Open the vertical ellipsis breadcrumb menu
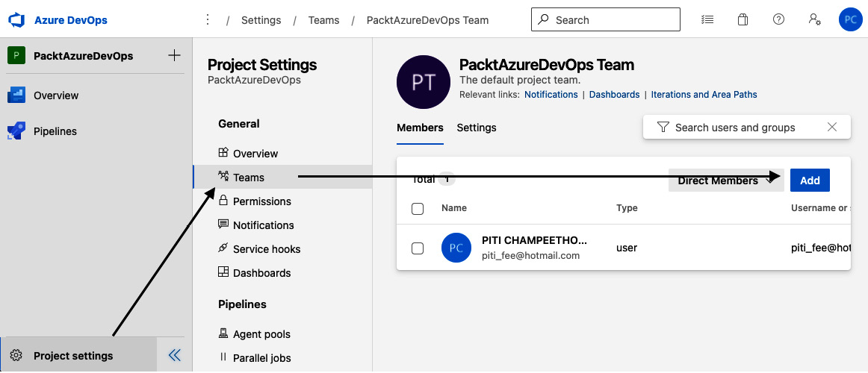 point(208,20)
